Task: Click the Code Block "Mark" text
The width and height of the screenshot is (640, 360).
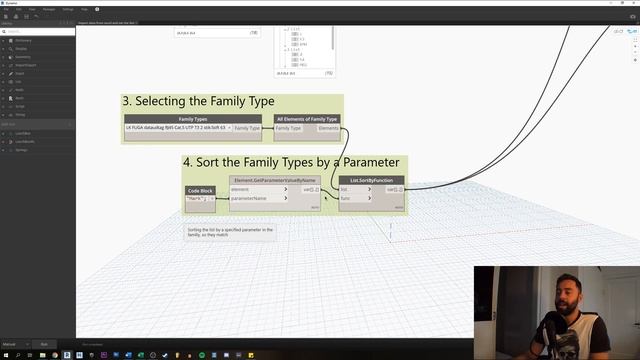Action: click(196, 199)
